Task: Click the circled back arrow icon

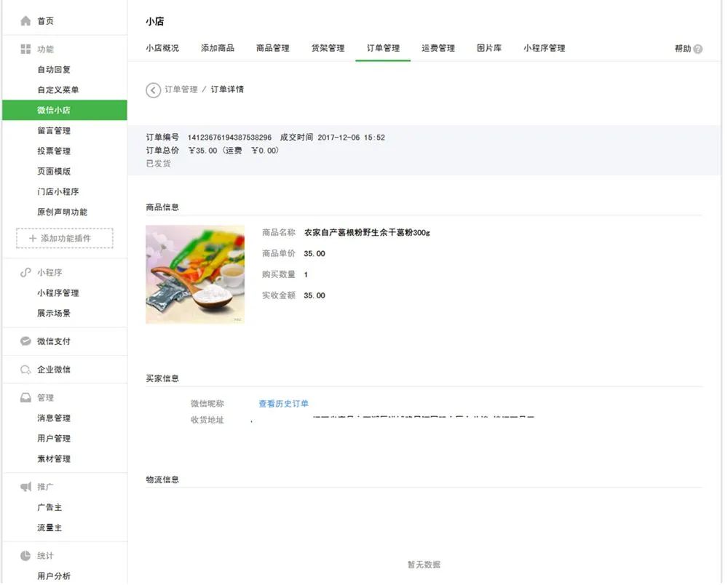Action: pyautogui.click(x=153, y=89)
